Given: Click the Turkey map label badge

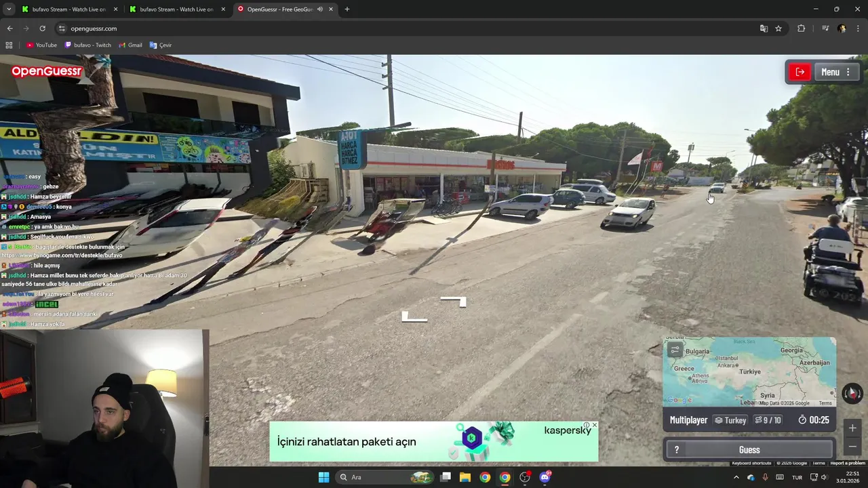Looking at the screenshot, I should [x=730, y=420].
